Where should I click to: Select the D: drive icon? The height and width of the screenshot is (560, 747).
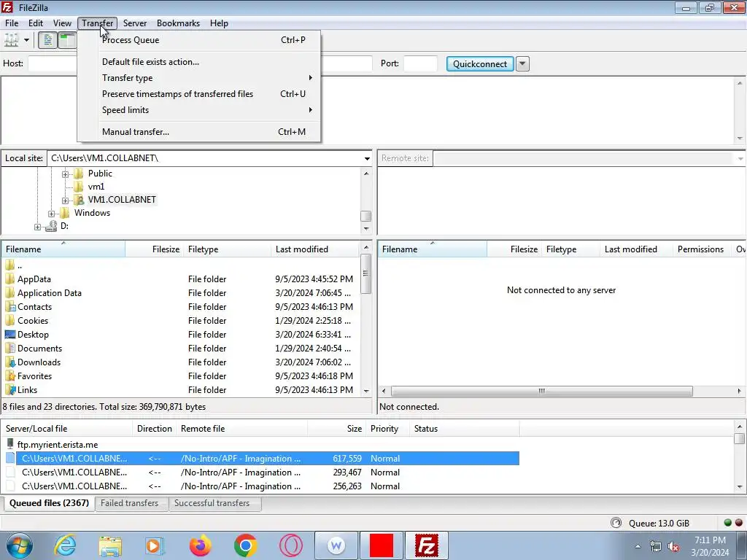click(51, 226)
